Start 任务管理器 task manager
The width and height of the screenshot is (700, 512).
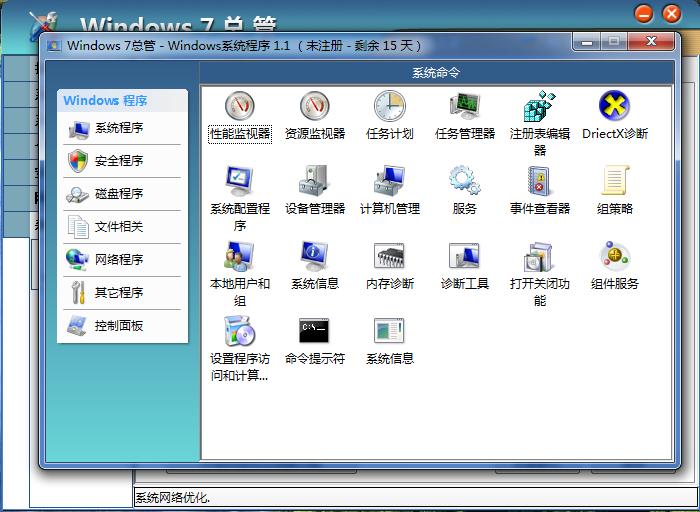pyautogui.click(x=465, y=116)
